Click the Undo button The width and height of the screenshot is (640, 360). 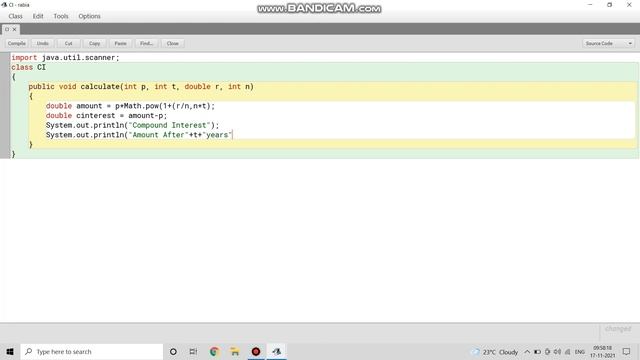click(x=42, y=43)
